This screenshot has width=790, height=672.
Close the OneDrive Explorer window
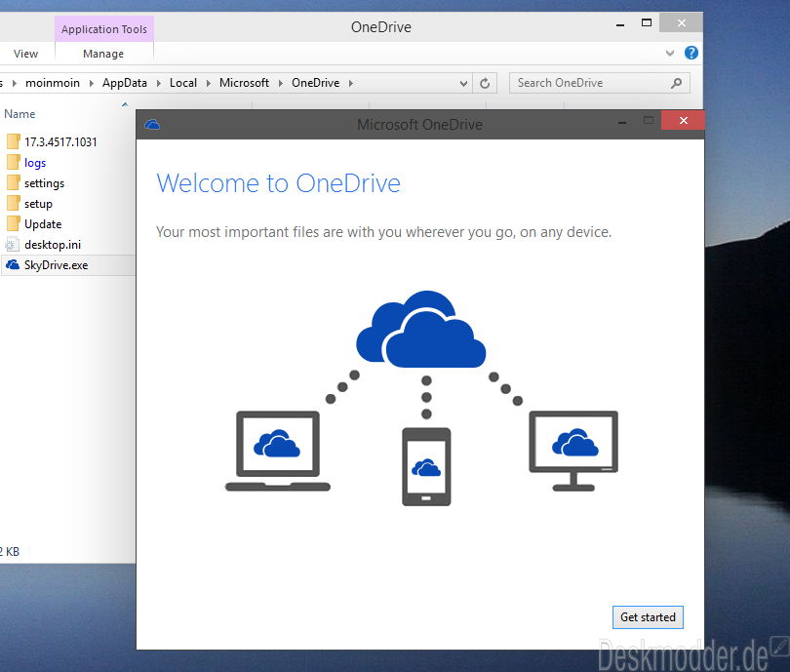(681, 22)
